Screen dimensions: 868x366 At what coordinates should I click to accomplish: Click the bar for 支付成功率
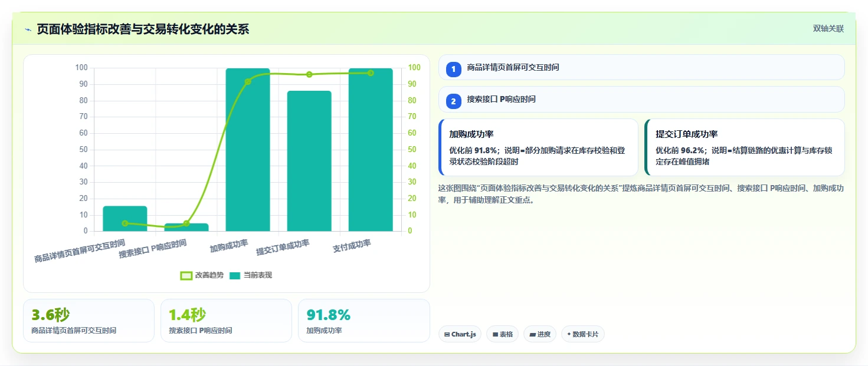371,150
